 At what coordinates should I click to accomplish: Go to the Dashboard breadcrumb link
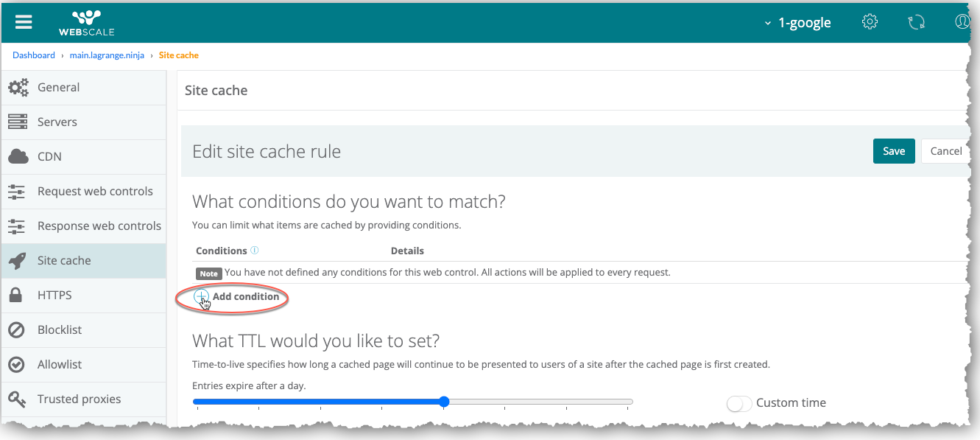point(34,55)
